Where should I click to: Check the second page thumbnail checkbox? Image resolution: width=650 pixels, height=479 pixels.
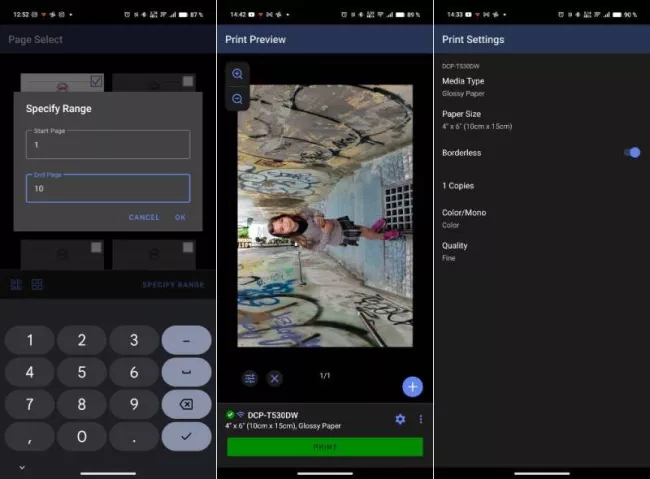click(x=187, y=81)
